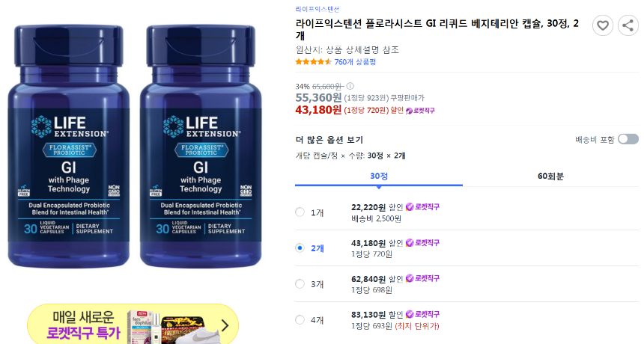This screenshot has height=344, width=644.
Task: Open the 로켓직구 특가 banner arrow
Action: pyautogui.click(x=225, y=325)
